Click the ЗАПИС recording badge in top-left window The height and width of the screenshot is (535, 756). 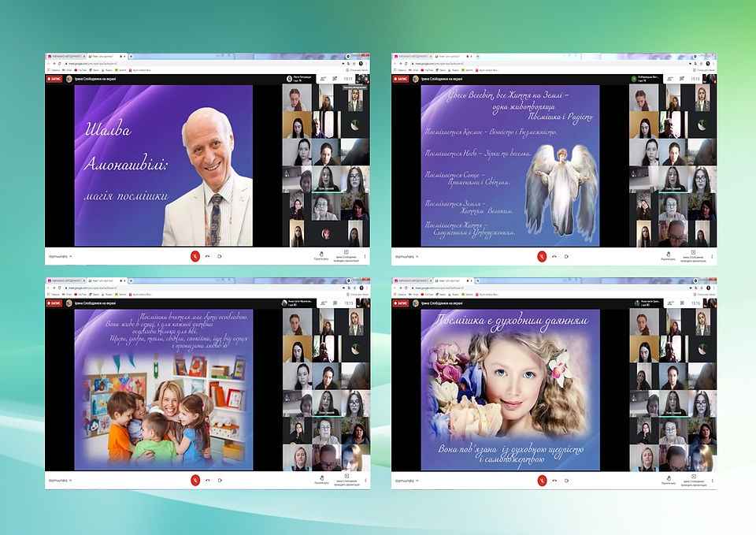[x=54, y=79]
